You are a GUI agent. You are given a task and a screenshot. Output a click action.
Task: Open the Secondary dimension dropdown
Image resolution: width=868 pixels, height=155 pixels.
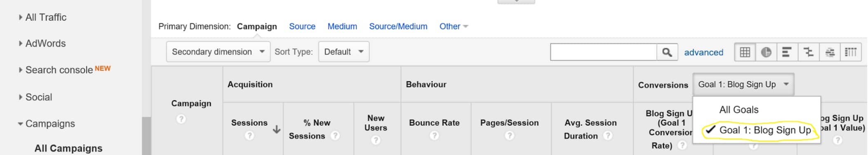[218, 52]
